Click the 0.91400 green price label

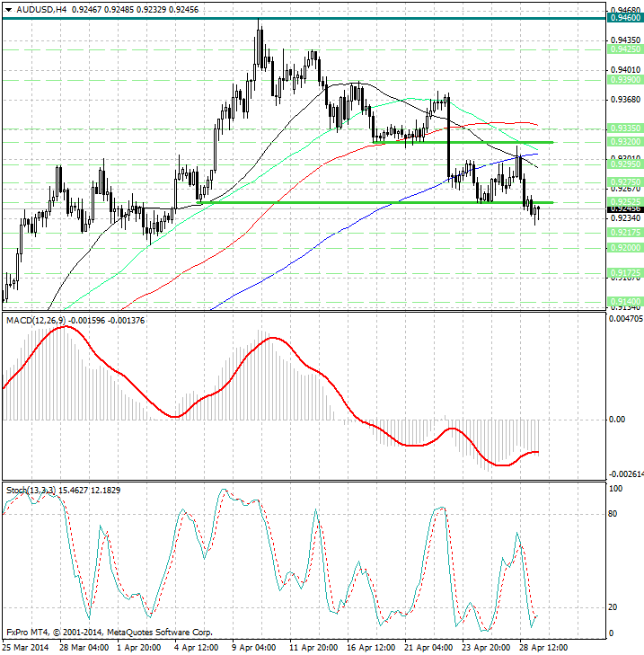point(623,302)
